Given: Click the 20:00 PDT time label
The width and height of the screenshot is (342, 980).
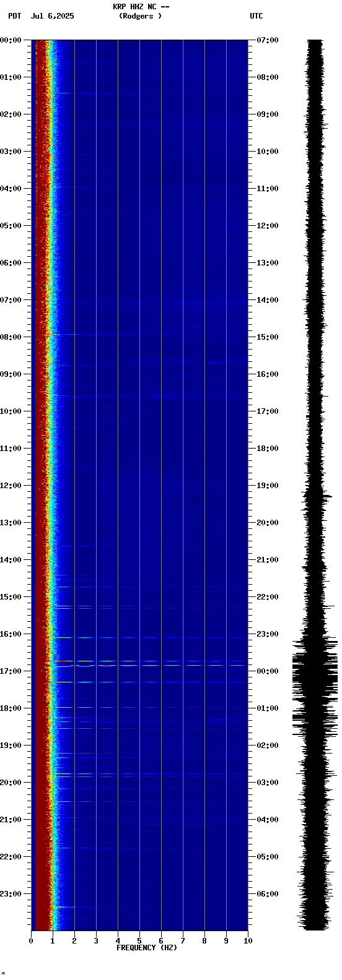Looking at the screenshot, I should [11, 783].
